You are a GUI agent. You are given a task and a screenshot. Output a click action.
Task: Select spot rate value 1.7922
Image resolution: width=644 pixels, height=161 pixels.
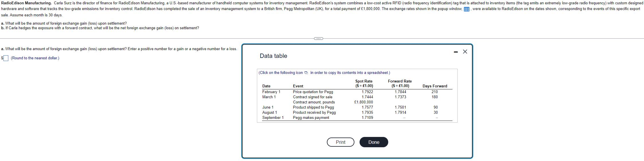[x=367, y=92]
